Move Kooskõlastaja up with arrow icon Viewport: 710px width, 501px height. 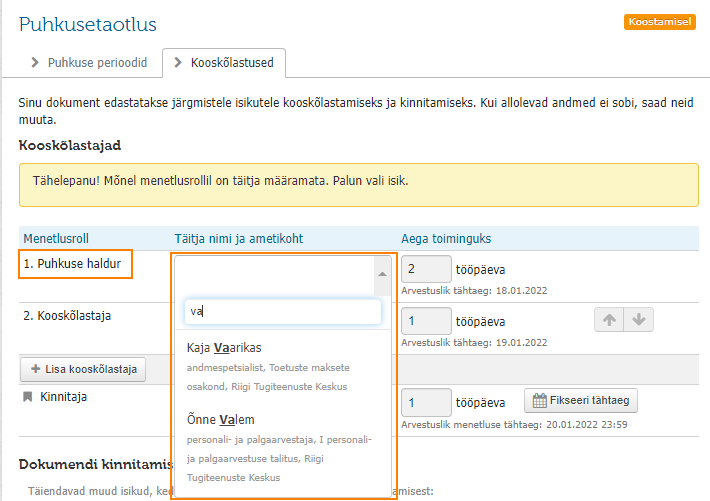(609, 320)
